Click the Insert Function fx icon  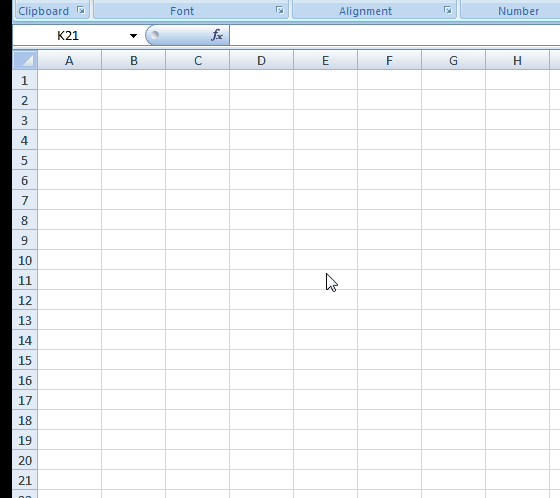point(217,35)
